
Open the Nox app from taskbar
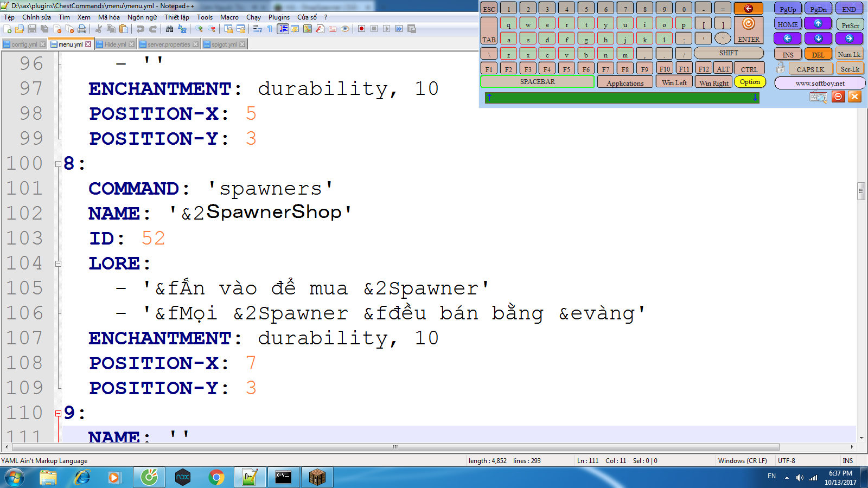tap(183, 478)
